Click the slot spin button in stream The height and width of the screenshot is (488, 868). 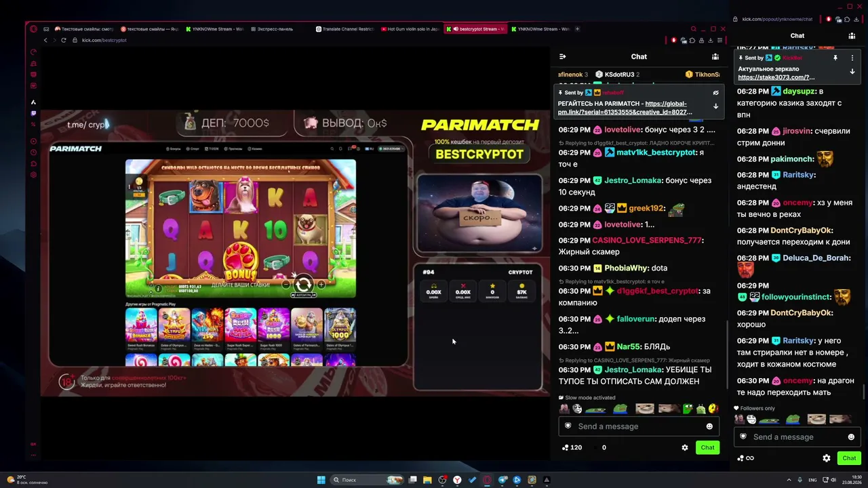(303, 284)
